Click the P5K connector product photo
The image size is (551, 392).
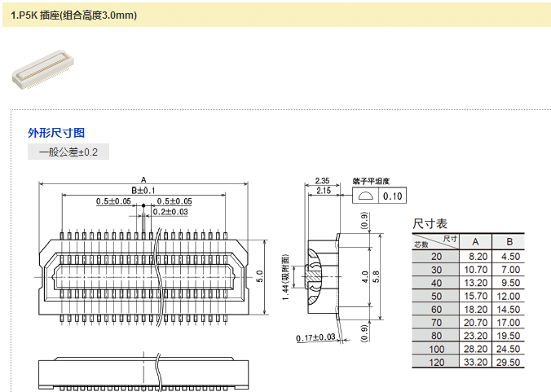pyautogui.click(x=41, y=73)
